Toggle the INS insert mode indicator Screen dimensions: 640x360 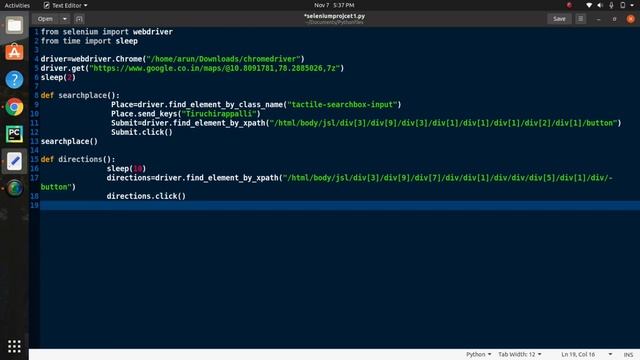tap(628, 354)
